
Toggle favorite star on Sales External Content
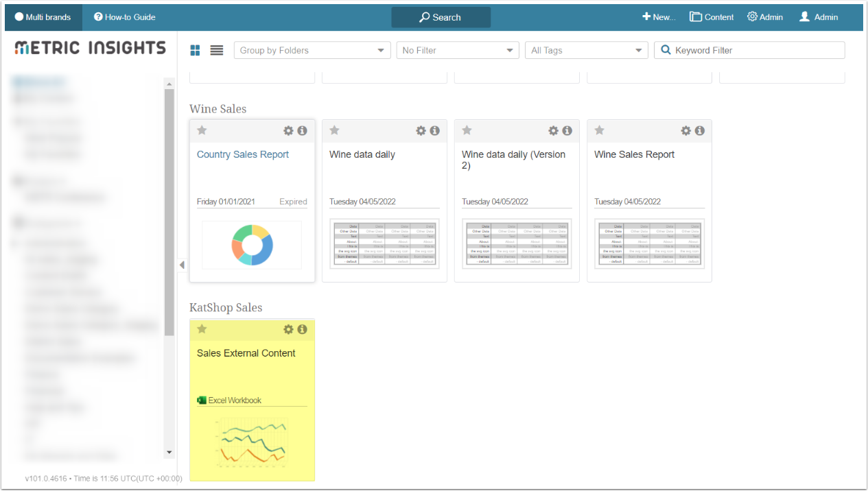pos(202,329)
